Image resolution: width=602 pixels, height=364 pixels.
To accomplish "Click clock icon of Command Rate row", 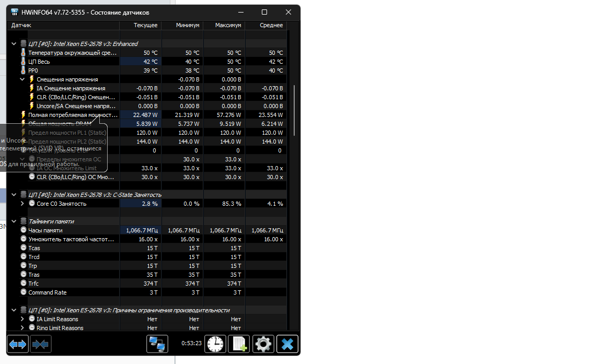I will click(x=24, y=292).
